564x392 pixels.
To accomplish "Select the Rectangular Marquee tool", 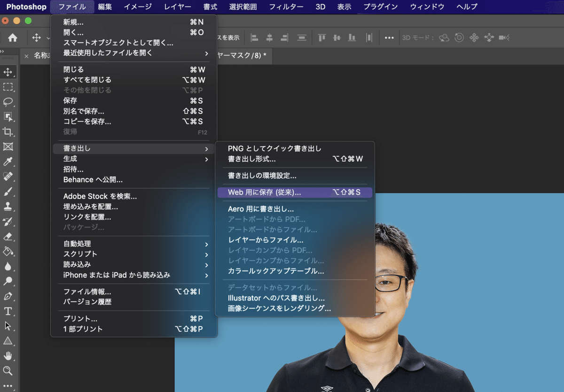I will (8, 87).
